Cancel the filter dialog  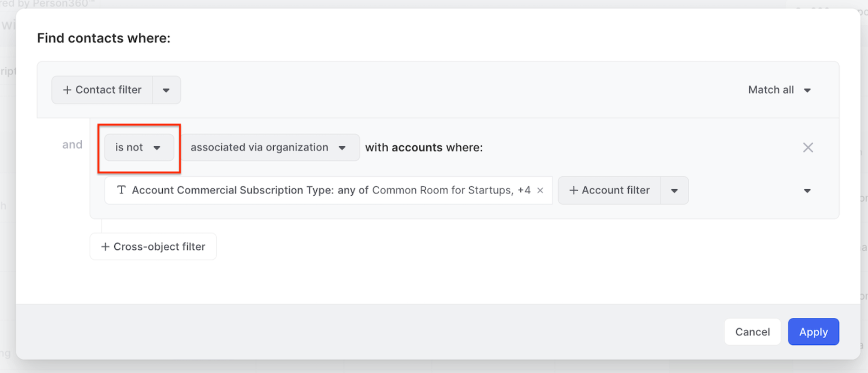pos(752,332)
